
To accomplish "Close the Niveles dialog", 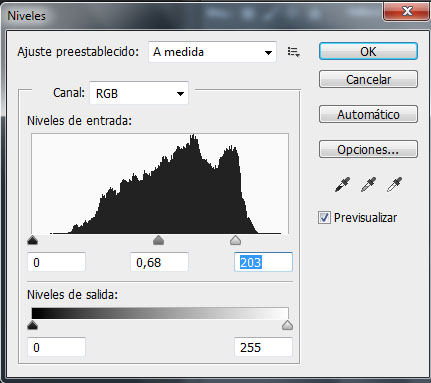I will point(406,12).
